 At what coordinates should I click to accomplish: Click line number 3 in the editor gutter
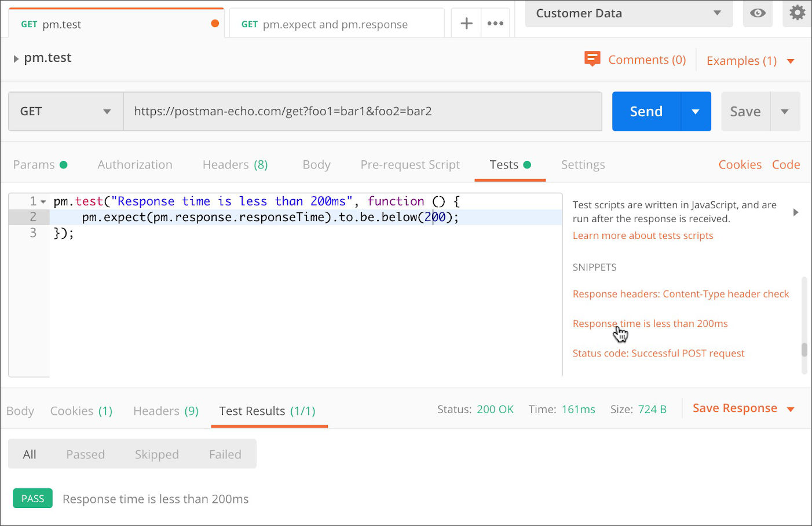pyautogui.click(x=33, y=233)
